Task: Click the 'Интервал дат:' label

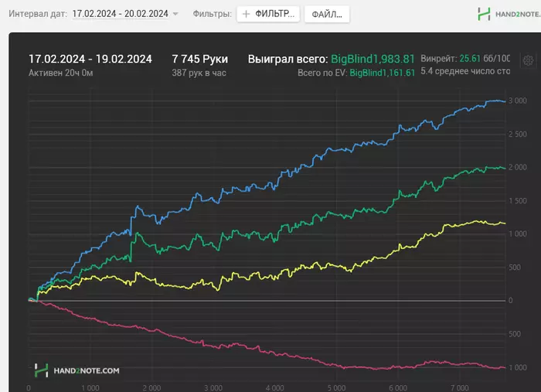Action: click(38, 14)
